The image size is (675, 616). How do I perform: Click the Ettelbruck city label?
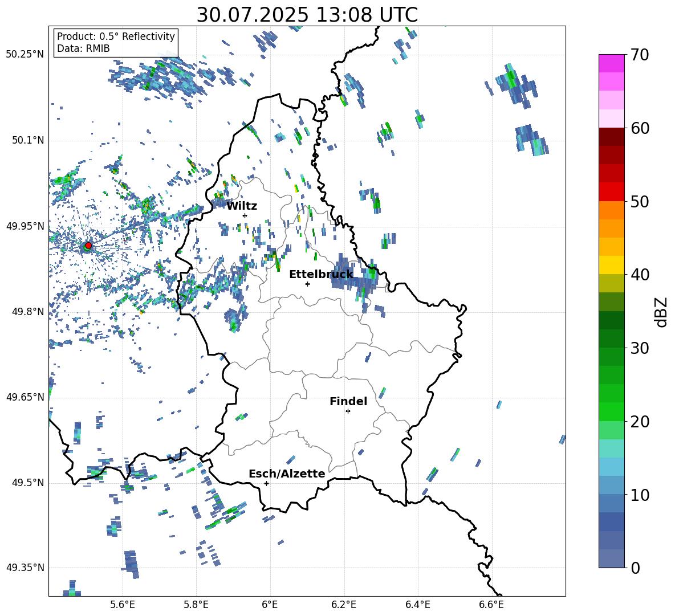[x=321, y=275]
